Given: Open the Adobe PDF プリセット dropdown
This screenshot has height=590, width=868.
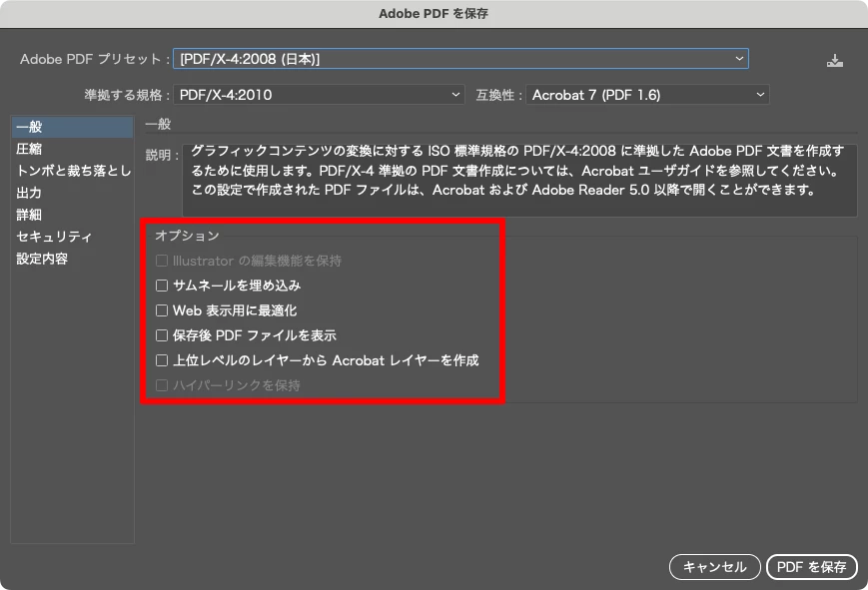Looking at the screenshot, I should (x=460, y=59).
